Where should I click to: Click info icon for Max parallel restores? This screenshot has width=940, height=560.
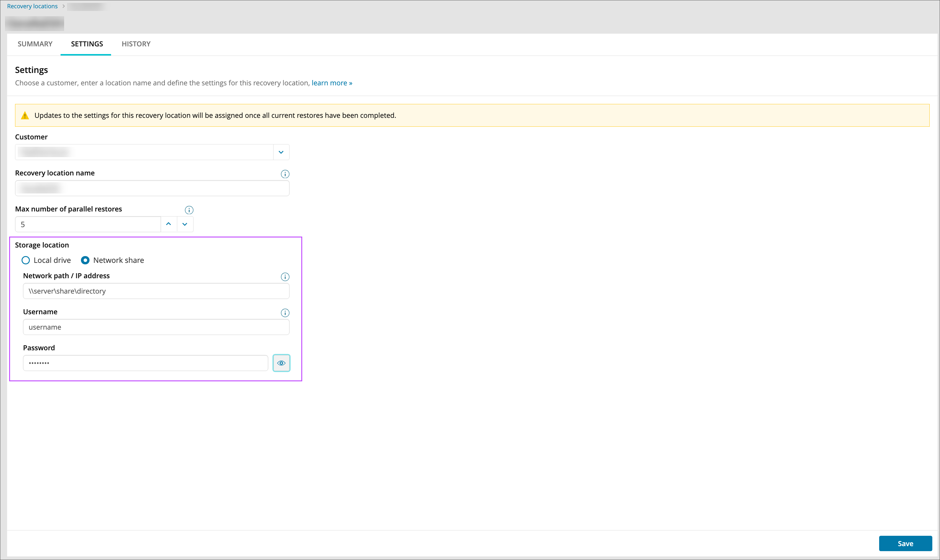coord(189,210)
